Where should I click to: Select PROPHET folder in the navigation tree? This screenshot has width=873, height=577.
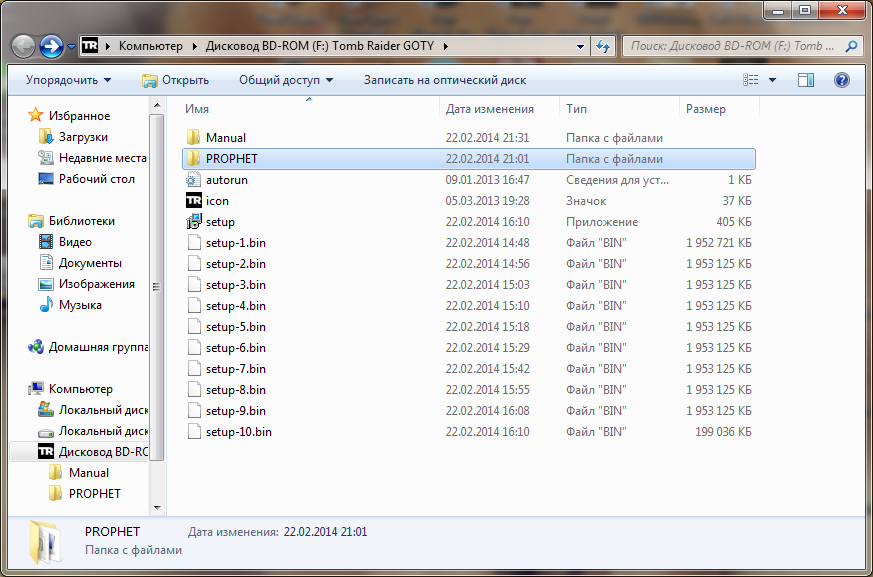click(94, 494)
